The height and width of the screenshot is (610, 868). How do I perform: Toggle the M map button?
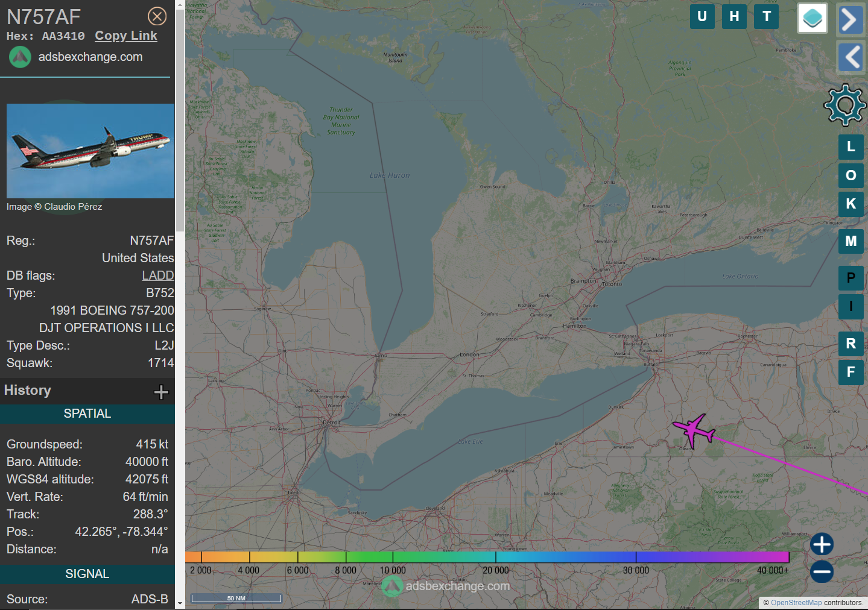tap(851, 241)
